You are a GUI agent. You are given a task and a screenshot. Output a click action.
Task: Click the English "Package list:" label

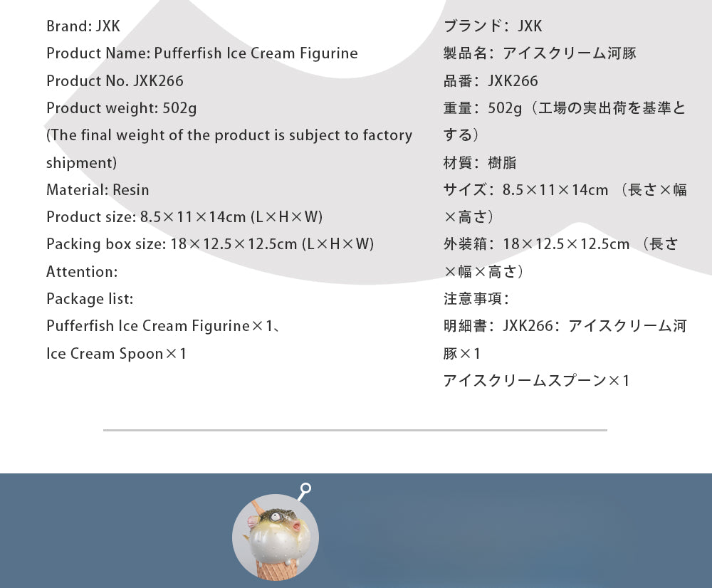[90, 299]
